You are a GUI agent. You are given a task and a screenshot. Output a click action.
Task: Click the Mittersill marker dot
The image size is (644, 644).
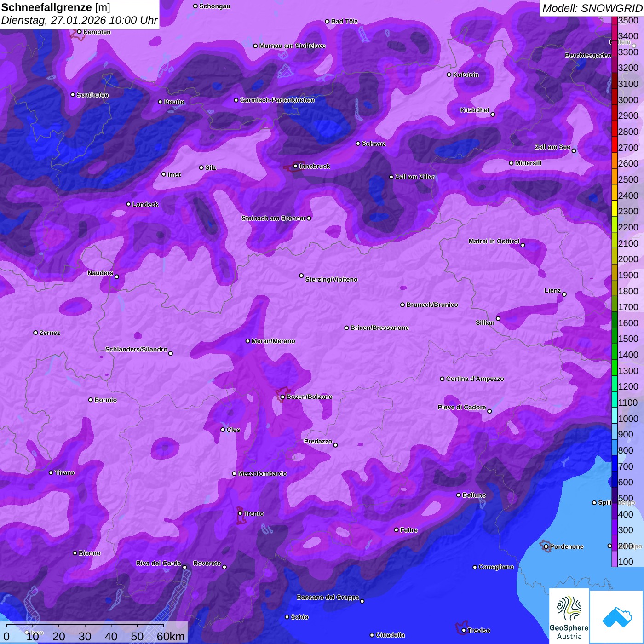pyautogui.click(x=511, y=163)
